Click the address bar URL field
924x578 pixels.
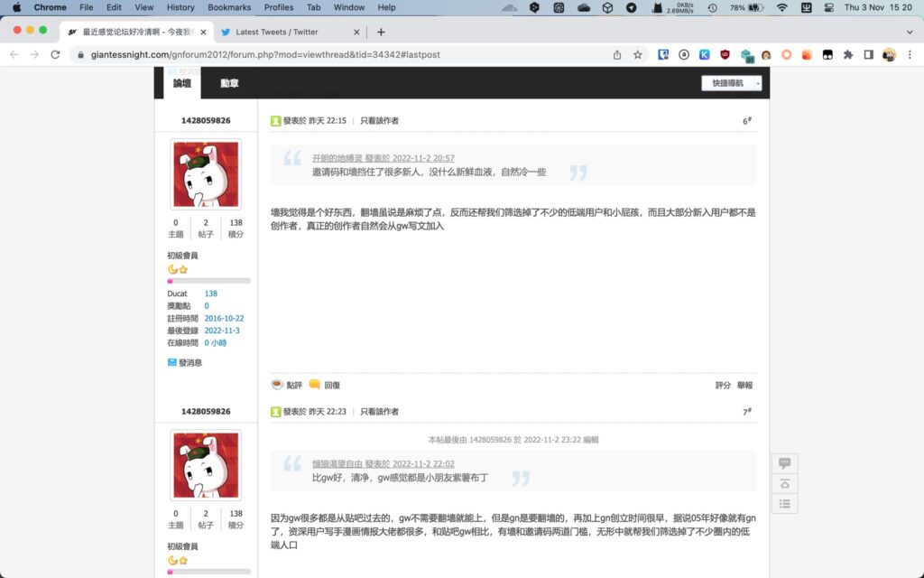[343, 54]
